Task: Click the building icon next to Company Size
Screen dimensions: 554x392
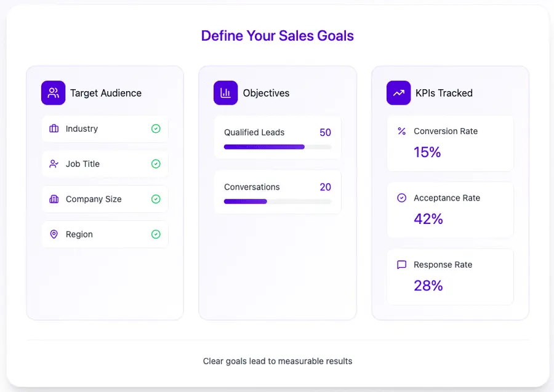Action: [x=54, y=199]
